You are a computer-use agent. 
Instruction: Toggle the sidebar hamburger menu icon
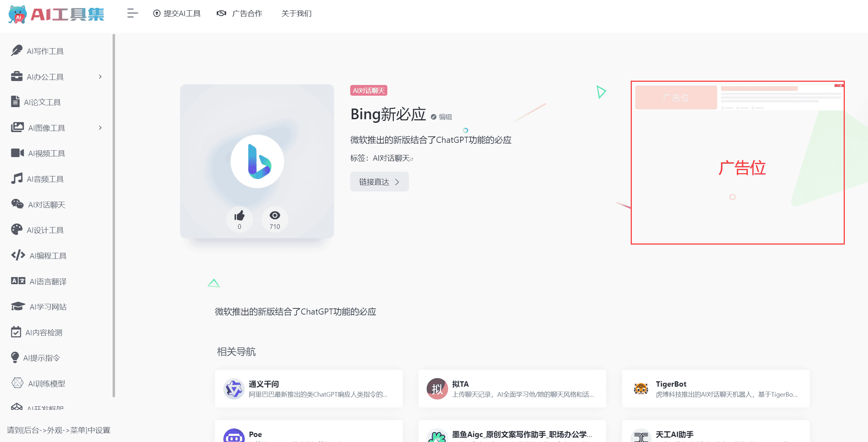132,14
